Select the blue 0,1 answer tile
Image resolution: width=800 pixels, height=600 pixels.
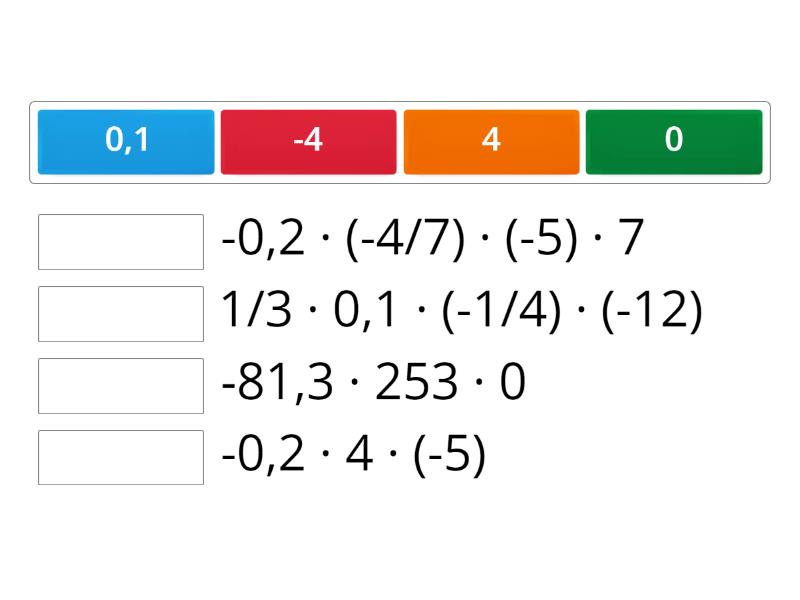coord(126,141)
